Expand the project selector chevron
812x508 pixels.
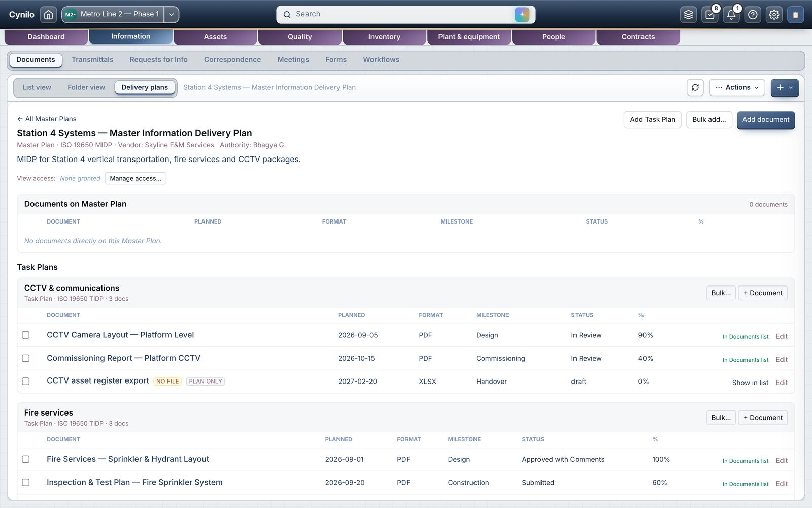[x=172, y=15]
